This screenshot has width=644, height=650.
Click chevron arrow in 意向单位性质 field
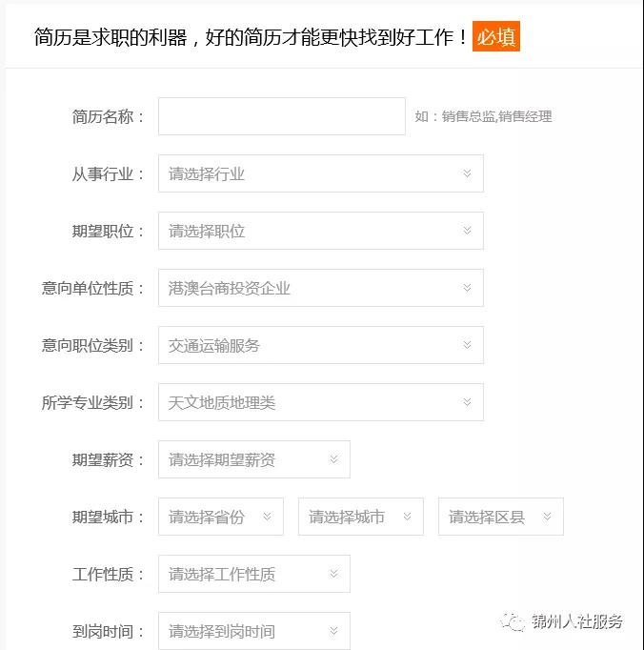click(467, 288)
